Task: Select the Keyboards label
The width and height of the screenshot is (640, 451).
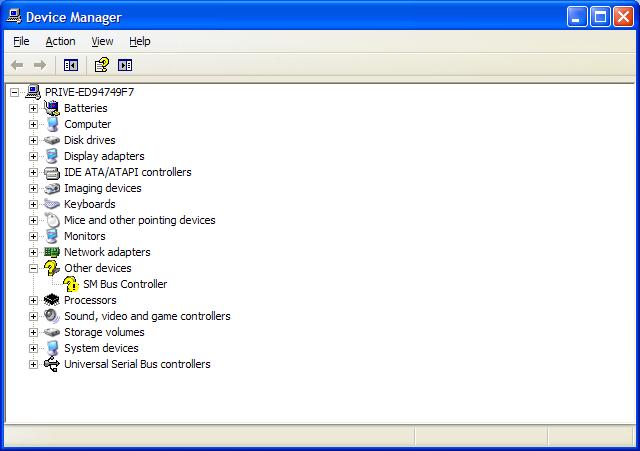Action: [90, 204]
